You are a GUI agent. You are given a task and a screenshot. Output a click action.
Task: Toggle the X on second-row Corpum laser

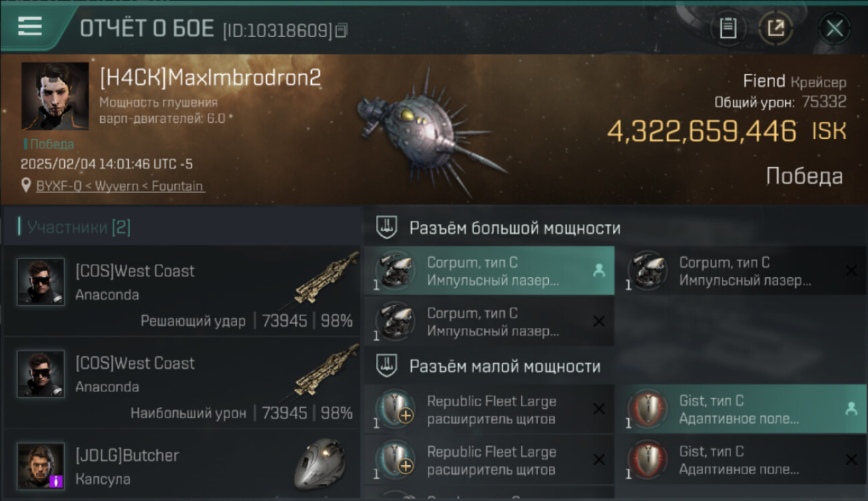(x=599, y=321)
